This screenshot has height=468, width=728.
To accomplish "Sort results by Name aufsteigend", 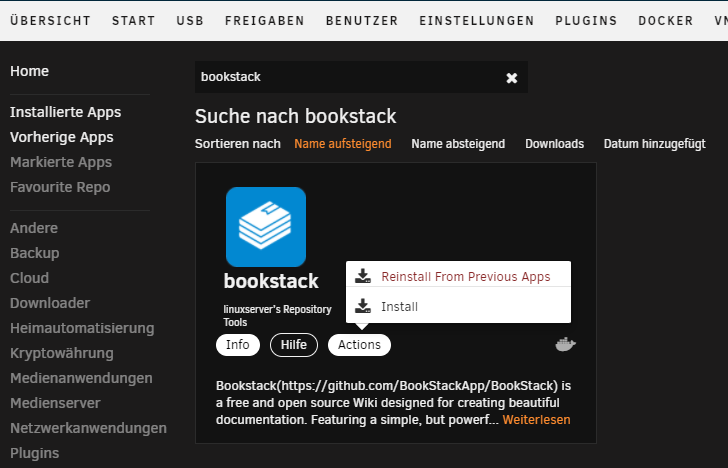I will (x=343, y=144).
